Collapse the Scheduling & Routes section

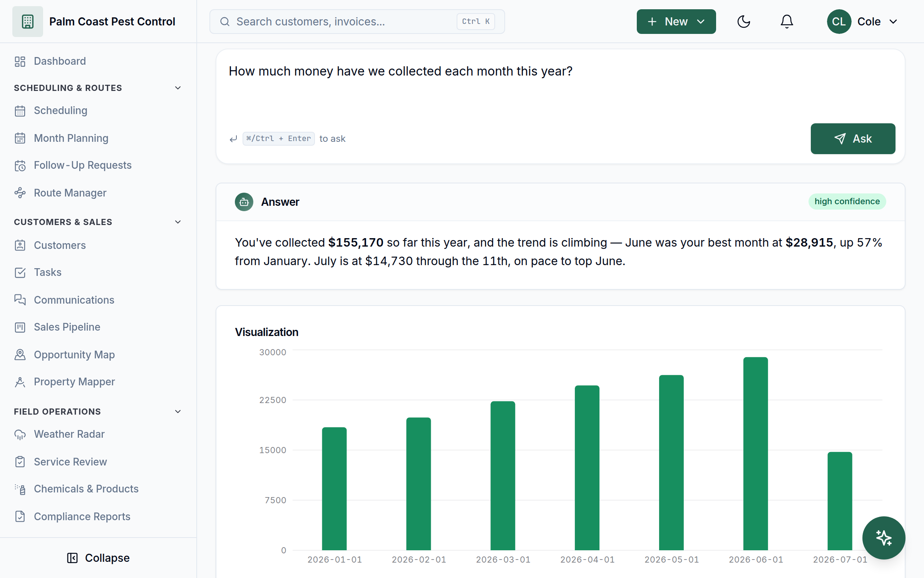[178, 88]
